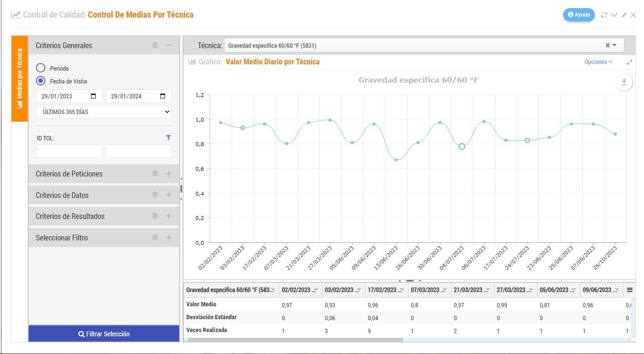This screenshot has width=644, height=354.
Task: Click the chart data point at 13/06/2023
Action: click(x=396, y=160)
